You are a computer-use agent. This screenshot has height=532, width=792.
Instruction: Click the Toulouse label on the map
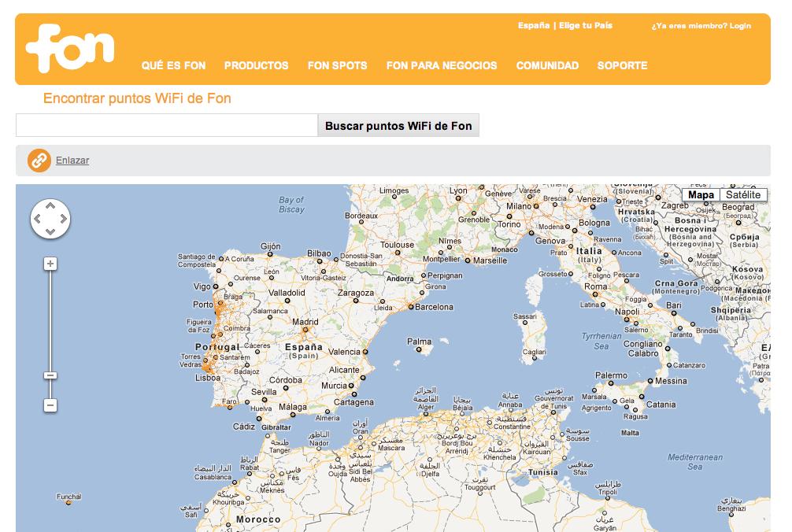coord(397,245)
